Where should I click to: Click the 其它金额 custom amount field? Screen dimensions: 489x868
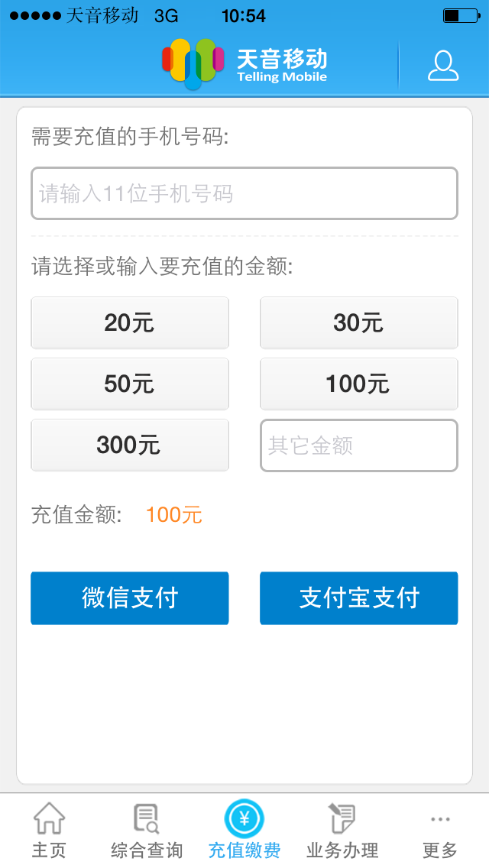(358, 445)
